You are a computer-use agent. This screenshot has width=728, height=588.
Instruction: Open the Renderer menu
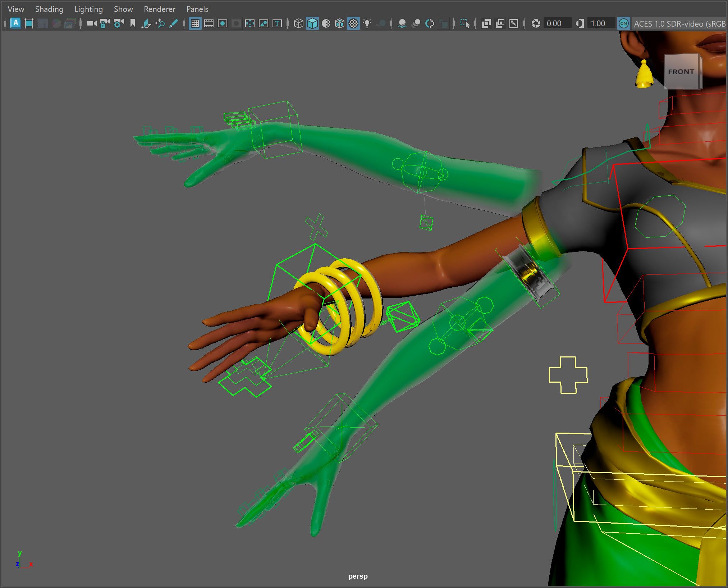tap(160, 9)
